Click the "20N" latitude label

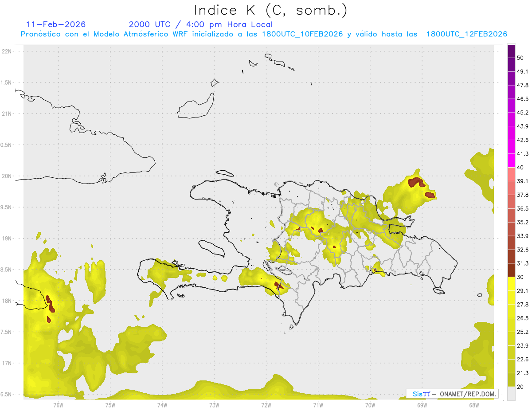pos(7,176)
